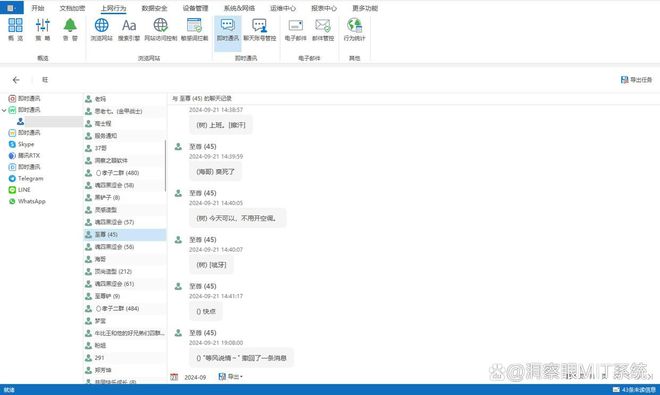Switch to the 数据安全 ribbon tab

(154, 8)
